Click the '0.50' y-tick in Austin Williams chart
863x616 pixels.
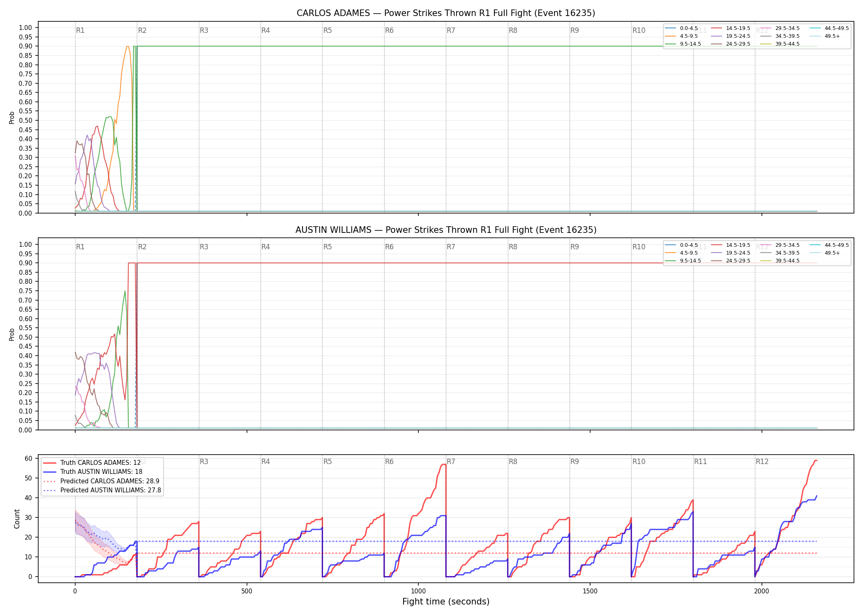pyautogui.click(x=25, y=337)
